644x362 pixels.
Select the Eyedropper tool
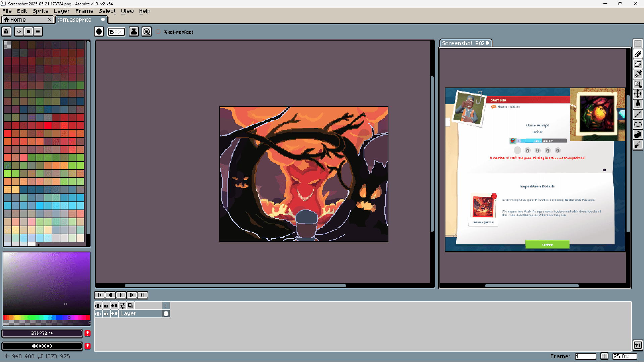click(638, 74)
